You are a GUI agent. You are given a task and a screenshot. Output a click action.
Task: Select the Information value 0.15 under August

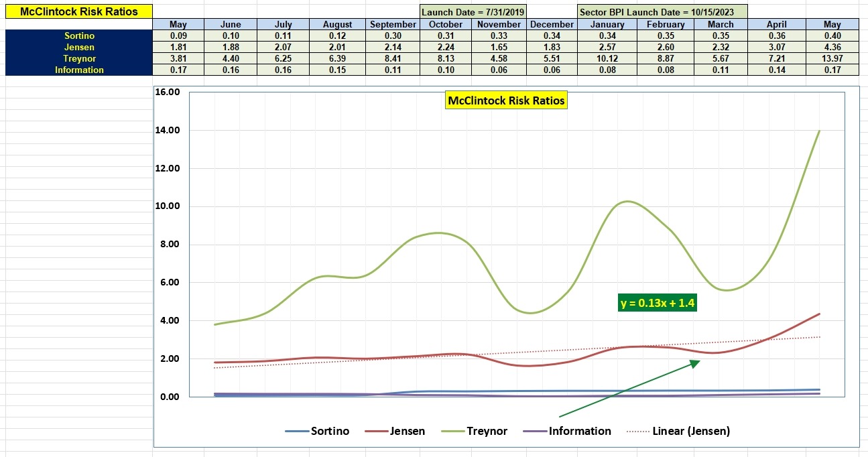(x=338, y=70)
